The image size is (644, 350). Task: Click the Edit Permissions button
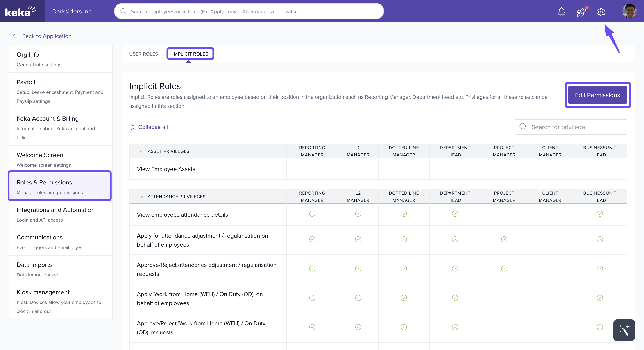coord(597,95)
